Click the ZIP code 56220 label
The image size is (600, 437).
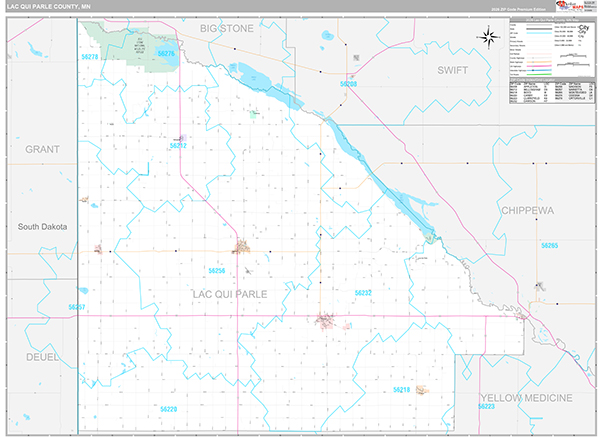click(168, 409)
